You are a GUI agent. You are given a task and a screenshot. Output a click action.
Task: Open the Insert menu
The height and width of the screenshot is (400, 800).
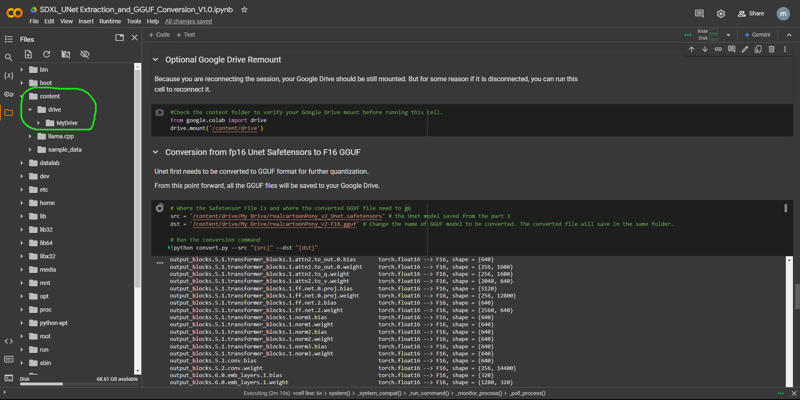tap(85, 21)
